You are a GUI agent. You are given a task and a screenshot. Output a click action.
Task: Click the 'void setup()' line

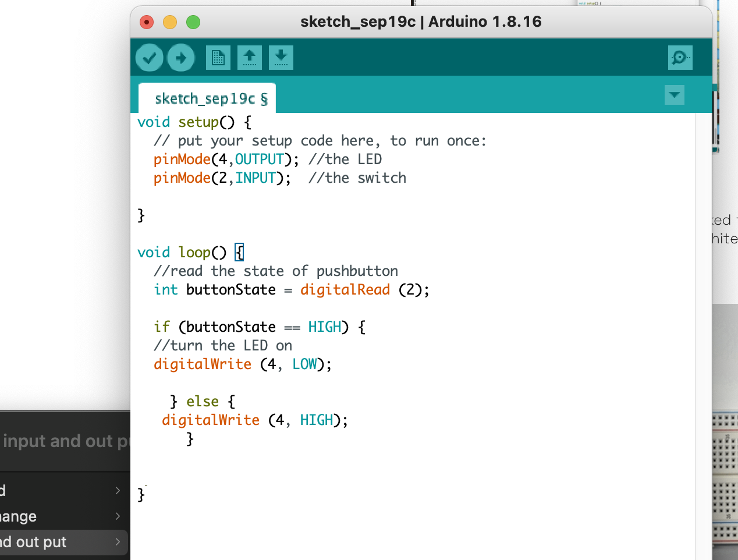click(x=194, y=122)
